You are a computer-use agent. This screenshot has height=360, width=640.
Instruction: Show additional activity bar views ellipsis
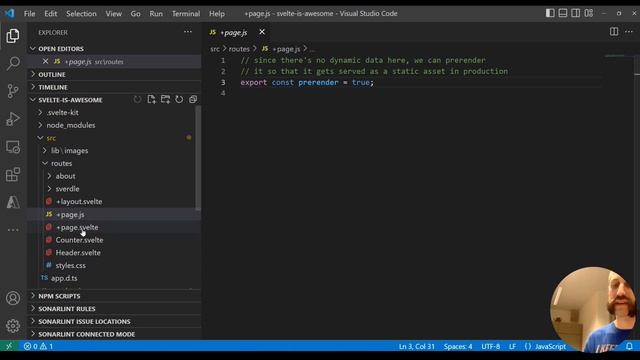pyautogui.click(x=13, y=230)
